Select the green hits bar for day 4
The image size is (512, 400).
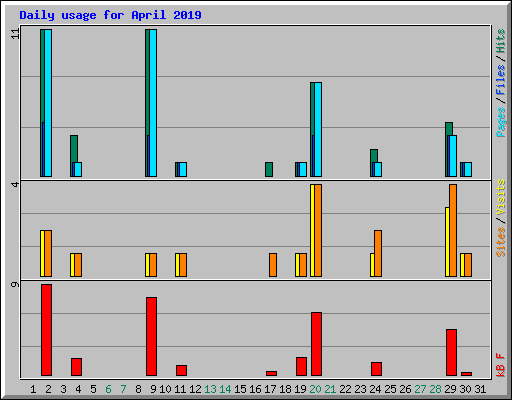(x=74, y=149)
